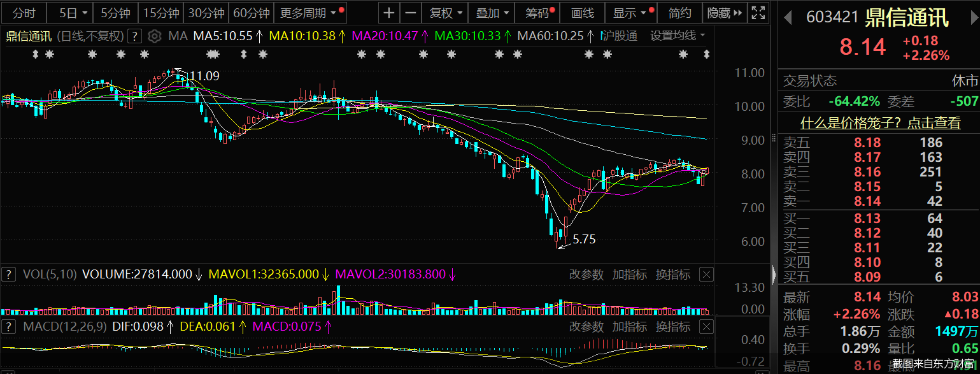Open MA indicator settings gear
980x374 pixels.
click(x=154, y=36)
